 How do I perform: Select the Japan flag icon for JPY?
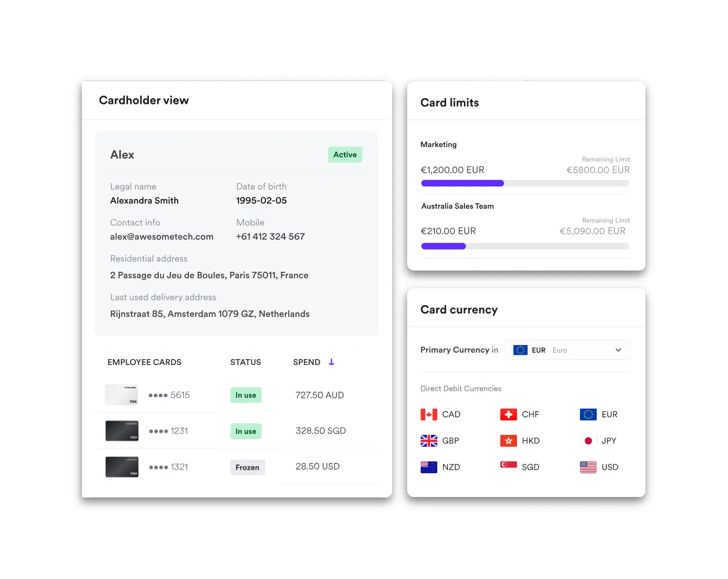tap(588, 441)
